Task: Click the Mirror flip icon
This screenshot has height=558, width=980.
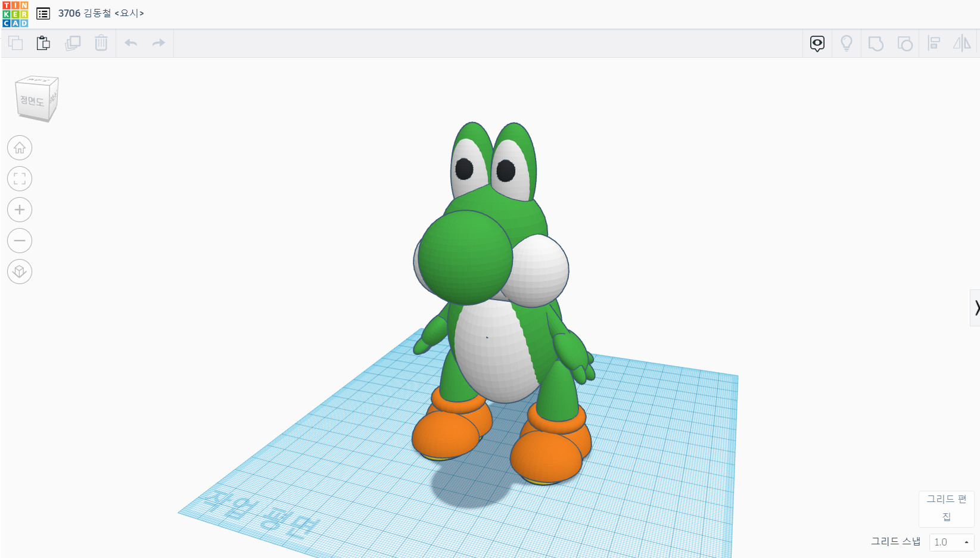Action: (962, 43)
